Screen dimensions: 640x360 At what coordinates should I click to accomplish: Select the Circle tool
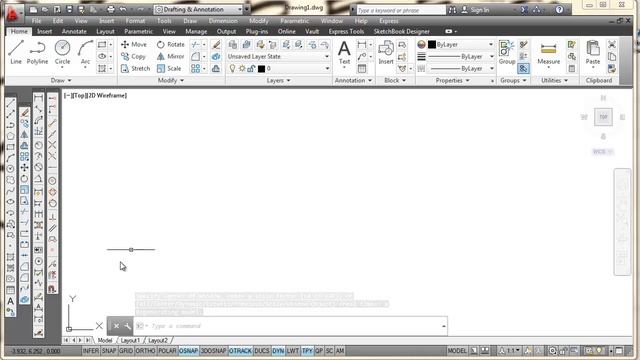click(62, 52)
